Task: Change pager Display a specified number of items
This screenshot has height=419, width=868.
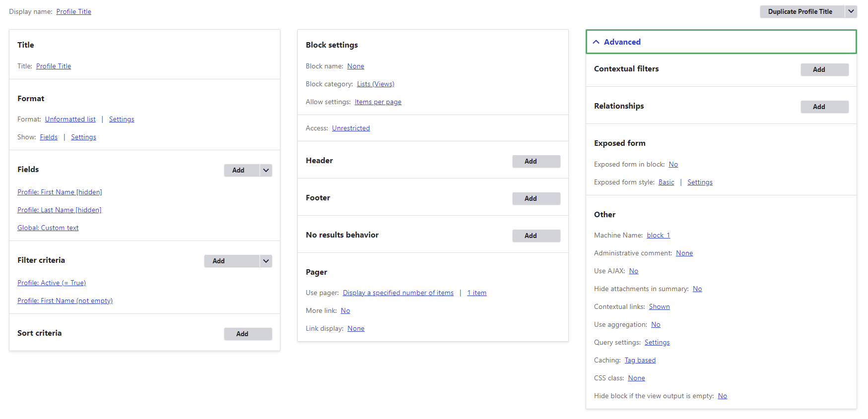Action: (x=398, y=293)
